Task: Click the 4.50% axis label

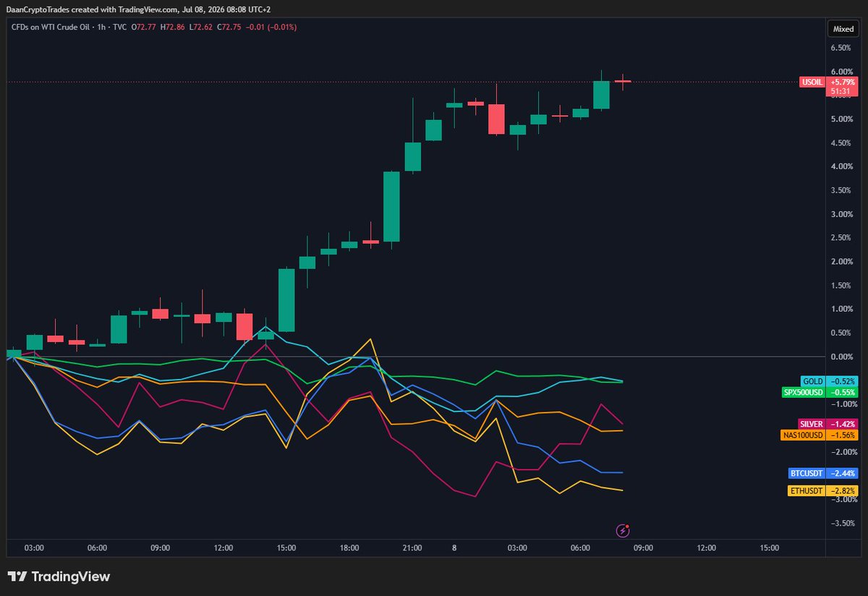Action: (x=842, y=143)
